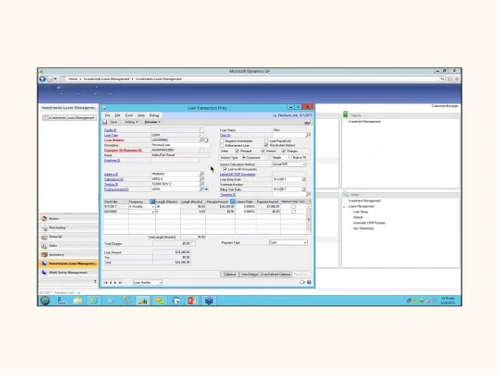
Task: Collapse the Loans Management tree node
Action: pos(344,207)
